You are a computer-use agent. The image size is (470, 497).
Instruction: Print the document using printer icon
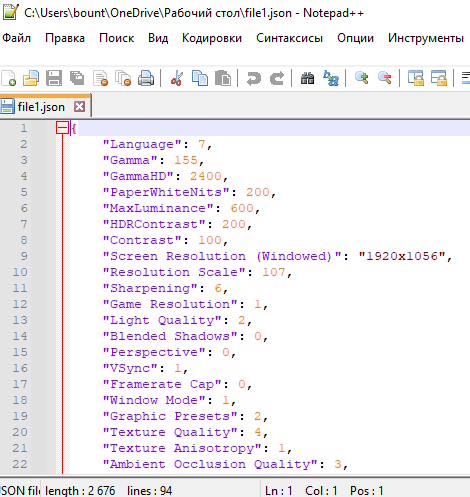click(146, 78)
